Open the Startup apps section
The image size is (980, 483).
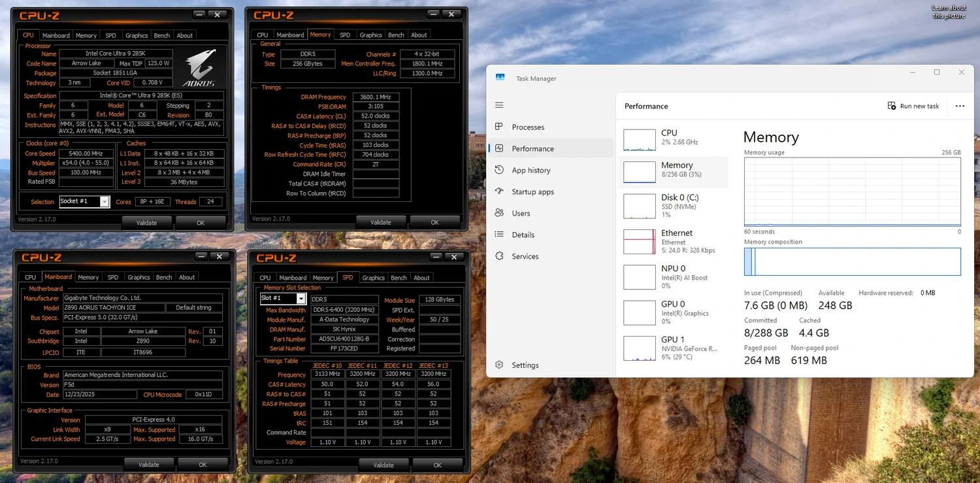(x=533, y=192)
